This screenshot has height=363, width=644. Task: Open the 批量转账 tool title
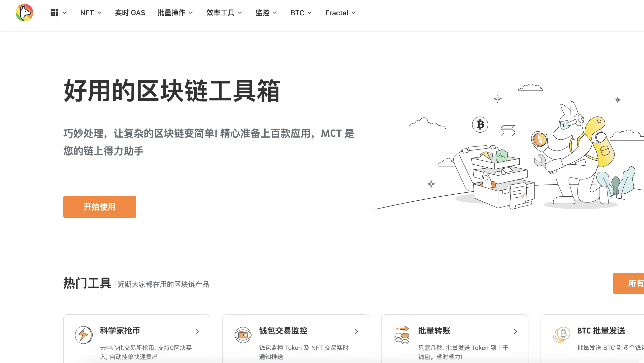(x=434, y=331)
